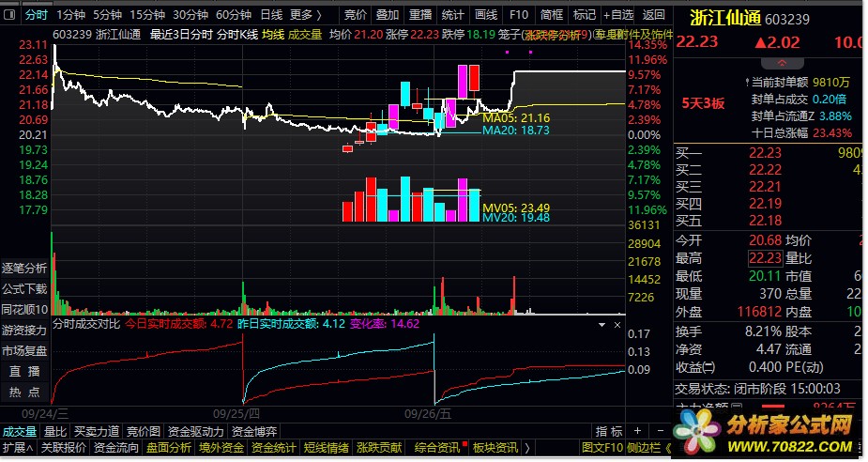Select the 30分钟 period
This screenshot has height=462, width=868.
tap(190, 15)
